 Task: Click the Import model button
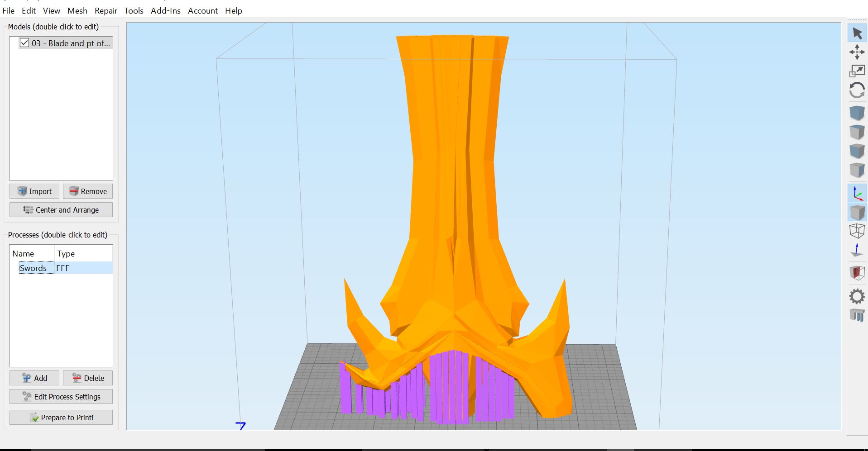coord(34,191)
